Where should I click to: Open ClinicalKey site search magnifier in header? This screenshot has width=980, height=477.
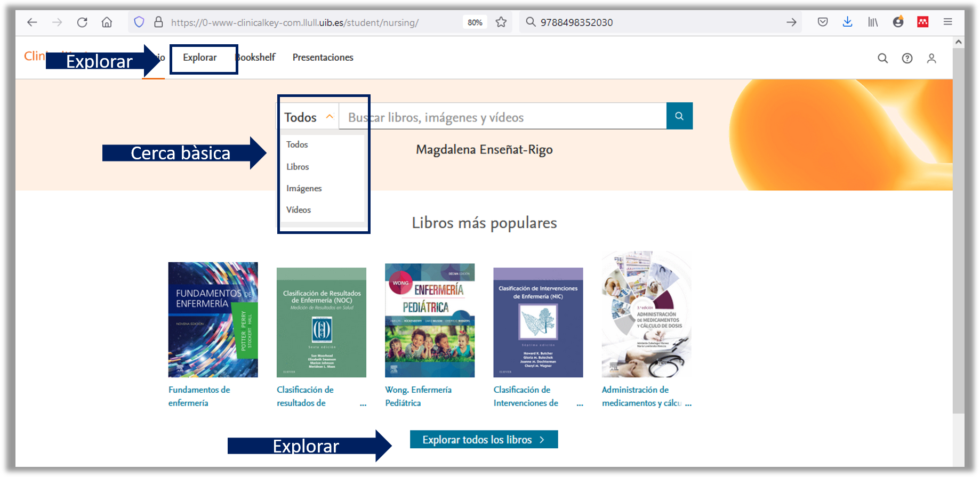pos(882,58)
